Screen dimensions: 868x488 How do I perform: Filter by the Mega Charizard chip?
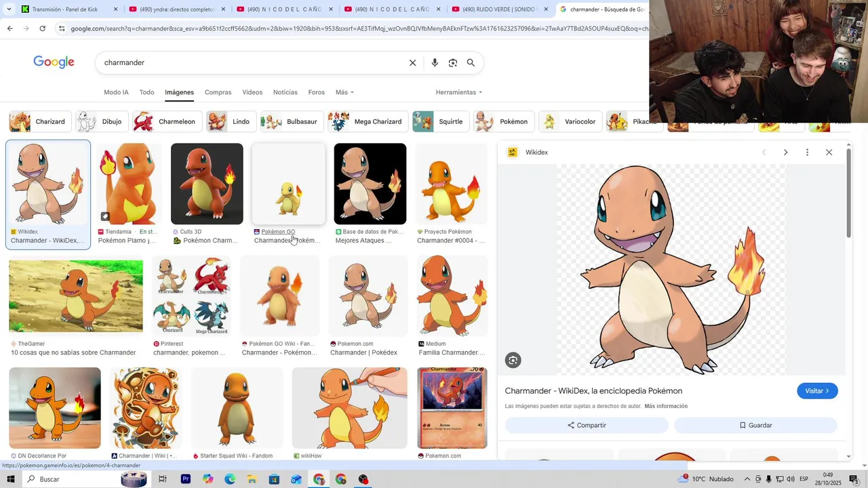[368, 122]
